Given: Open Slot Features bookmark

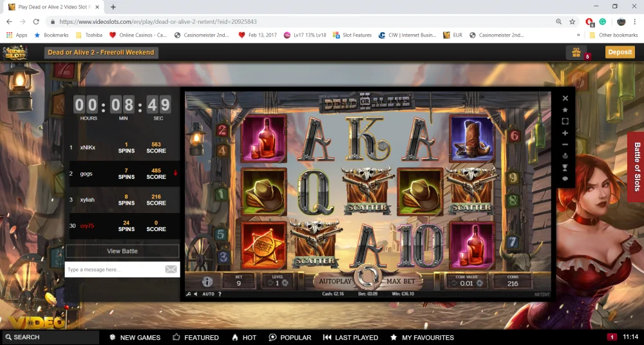Looking at the screenshot, I should click(x=352, y=35).
